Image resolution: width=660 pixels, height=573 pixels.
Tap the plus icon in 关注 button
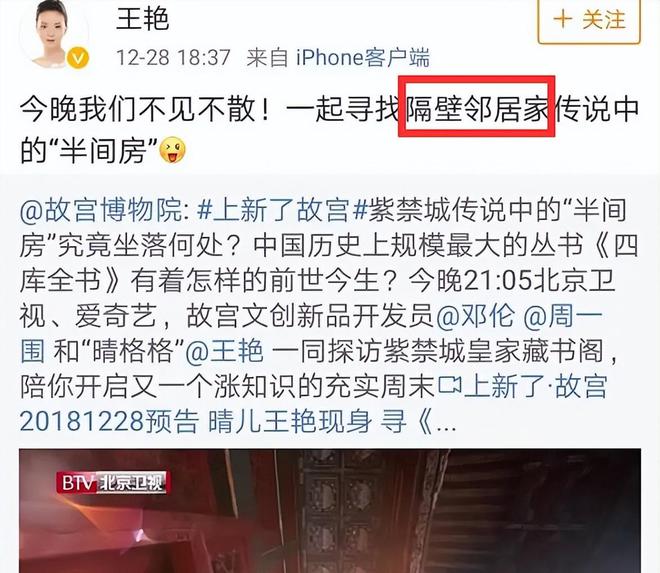point(562,19)
